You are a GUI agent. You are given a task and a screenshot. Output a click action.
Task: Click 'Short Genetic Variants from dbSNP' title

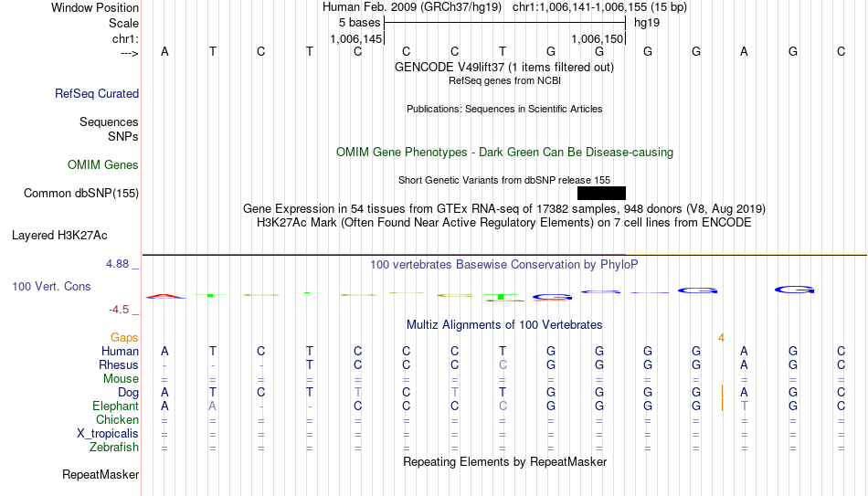[x=504, y=180]
